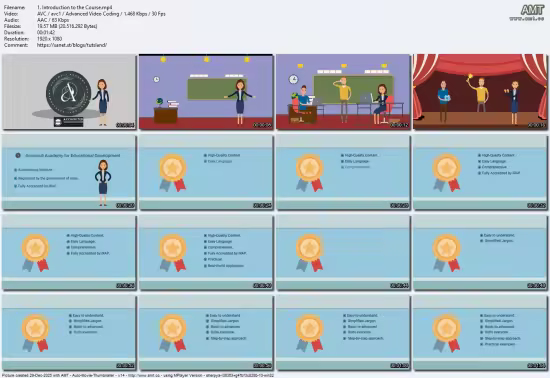Screen dimensions: 550x378
Task: Click the comment URL sanet.st/blogs/tutsland
Action: pos(72,45)
